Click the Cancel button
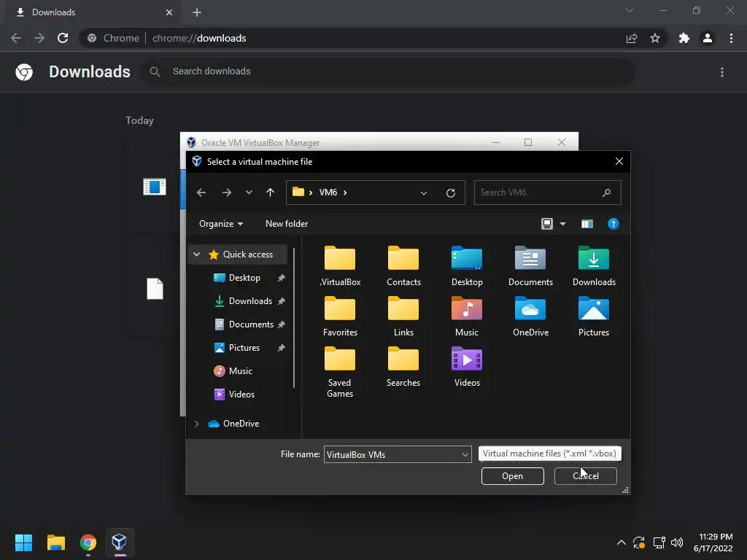The width and height of the screenshot is (747, 560). click(586, 476)
